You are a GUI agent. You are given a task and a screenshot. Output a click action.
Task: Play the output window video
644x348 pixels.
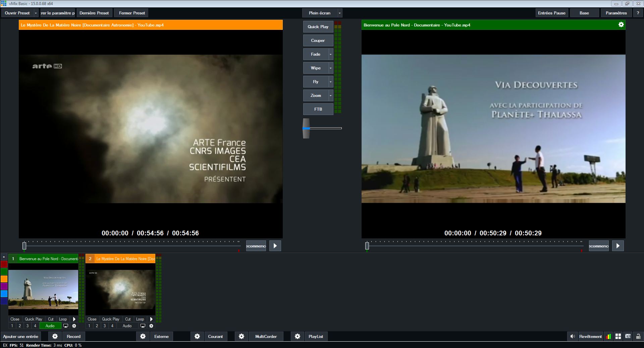coord(618,246)
